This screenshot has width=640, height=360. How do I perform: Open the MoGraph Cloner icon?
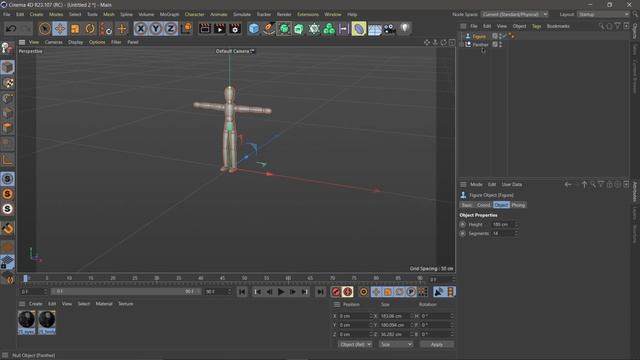329,29
